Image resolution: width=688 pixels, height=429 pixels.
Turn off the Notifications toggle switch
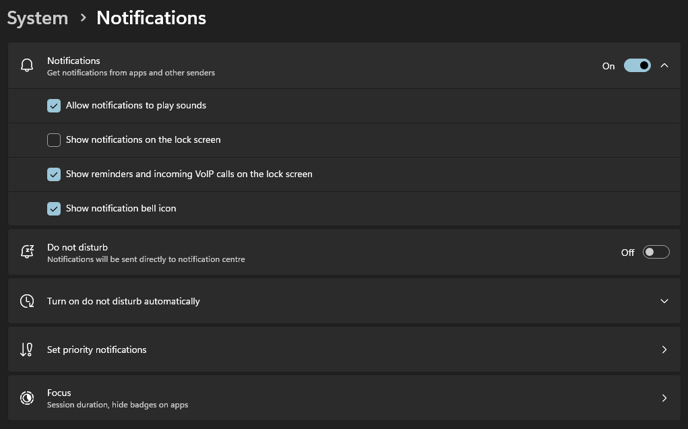[x=637, y=66]
